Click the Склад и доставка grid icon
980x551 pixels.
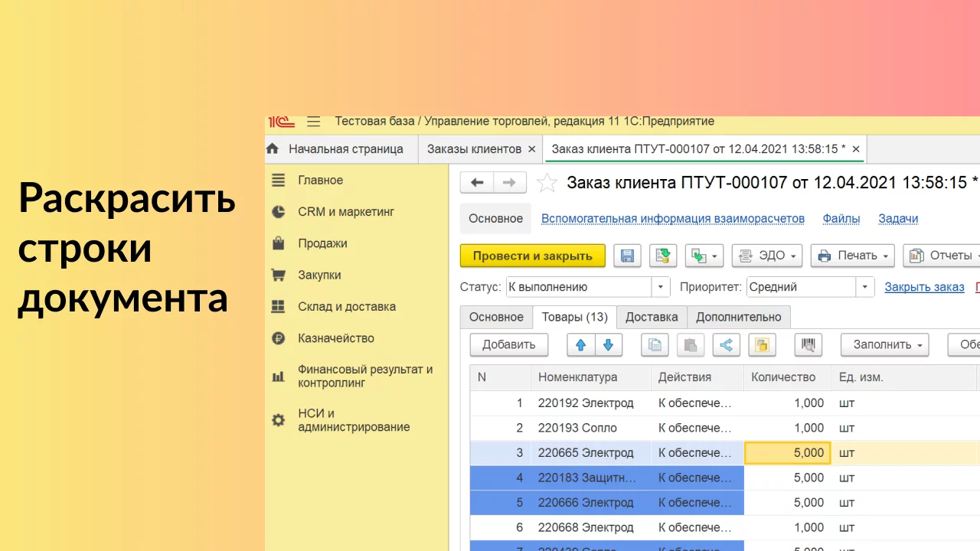[x=279, y=306]
